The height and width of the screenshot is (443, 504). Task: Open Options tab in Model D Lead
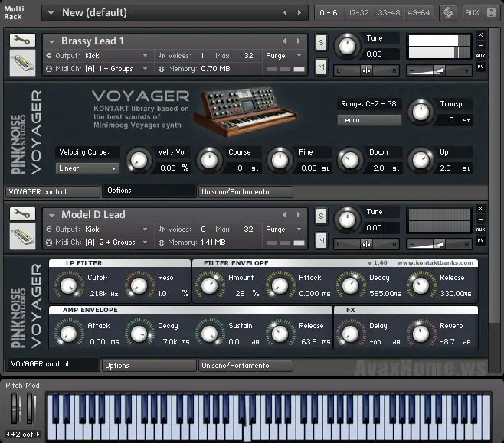tap(149, 366)
